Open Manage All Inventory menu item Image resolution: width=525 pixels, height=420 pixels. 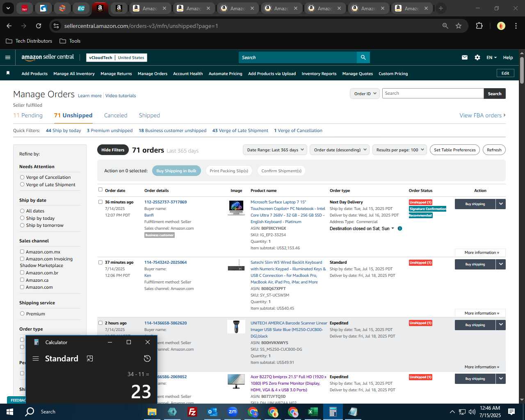(x=74, y=74)
